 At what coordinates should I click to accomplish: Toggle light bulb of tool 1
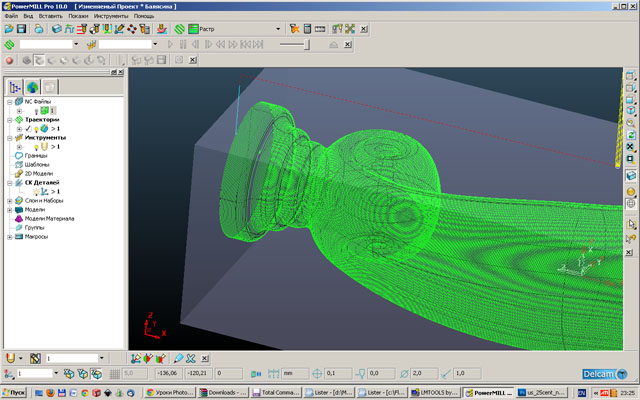click(x=36, y=147)
